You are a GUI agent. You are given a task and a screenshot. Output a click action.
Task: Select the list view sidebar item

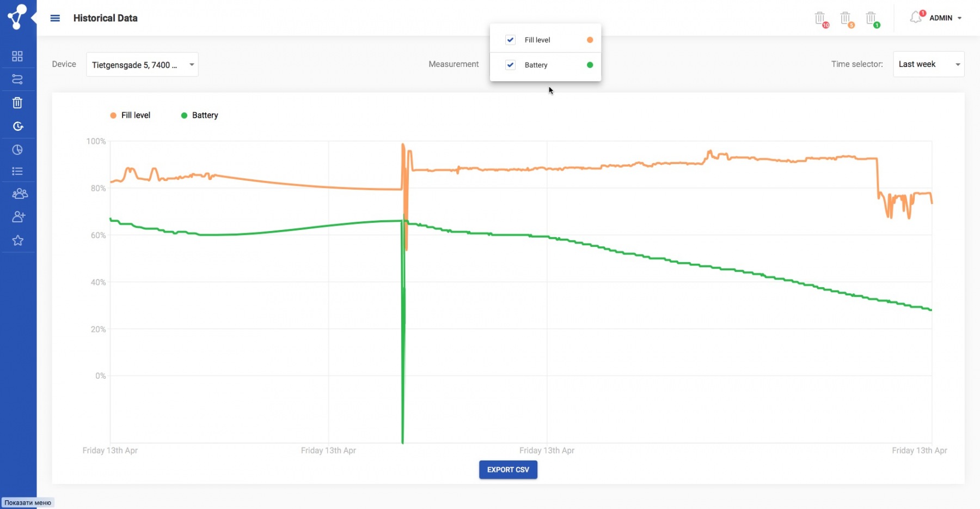17,172
